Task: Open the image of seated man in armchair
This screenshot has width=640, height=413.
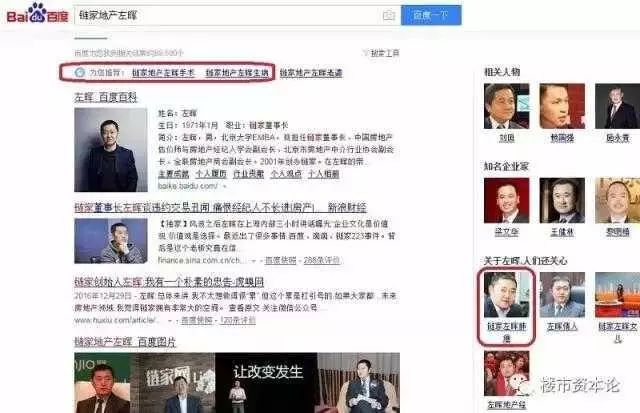Action: tap(358, 383)
